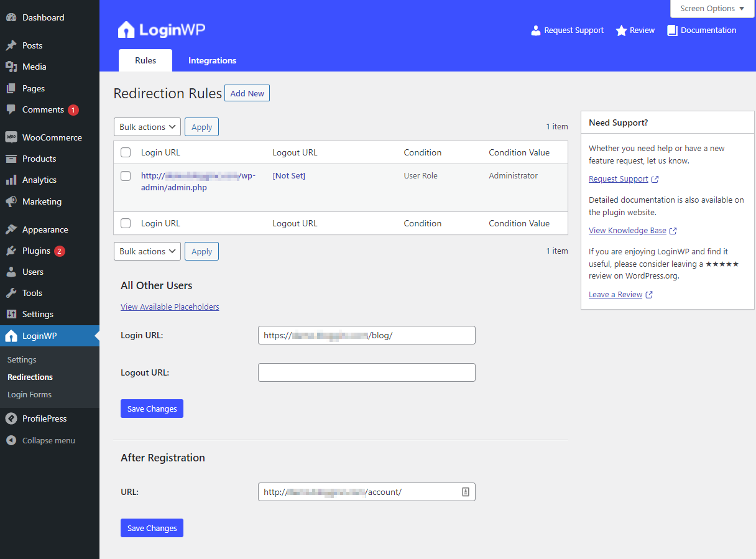Click the Posts pushpin icon
756x559 pixels.
point(11,45)
